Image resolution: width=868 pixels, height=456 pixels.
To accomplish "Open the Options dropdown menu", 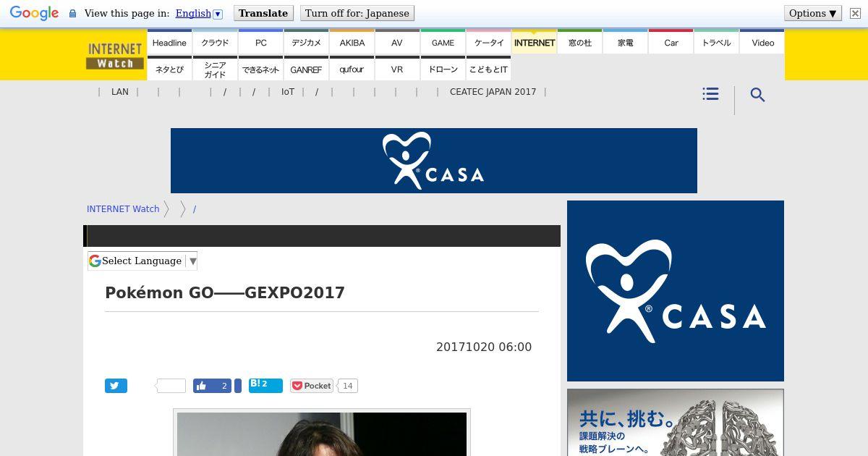I will 813,13.
